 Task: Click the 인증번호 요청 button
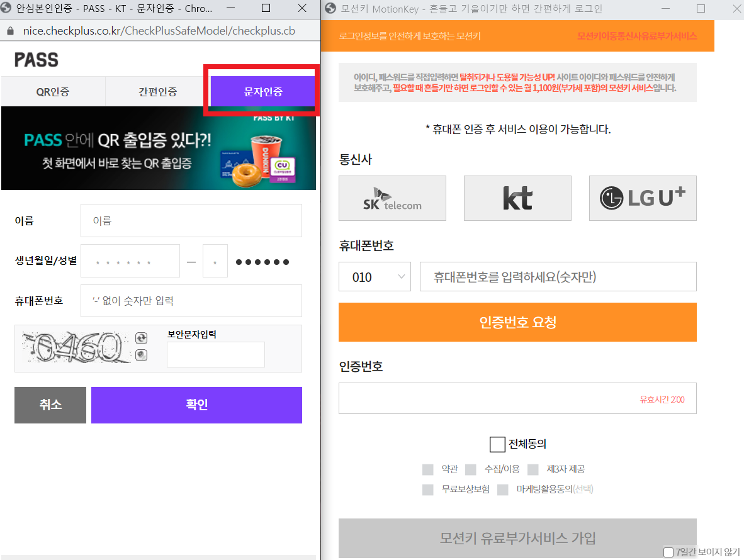(x=517, y=322)
